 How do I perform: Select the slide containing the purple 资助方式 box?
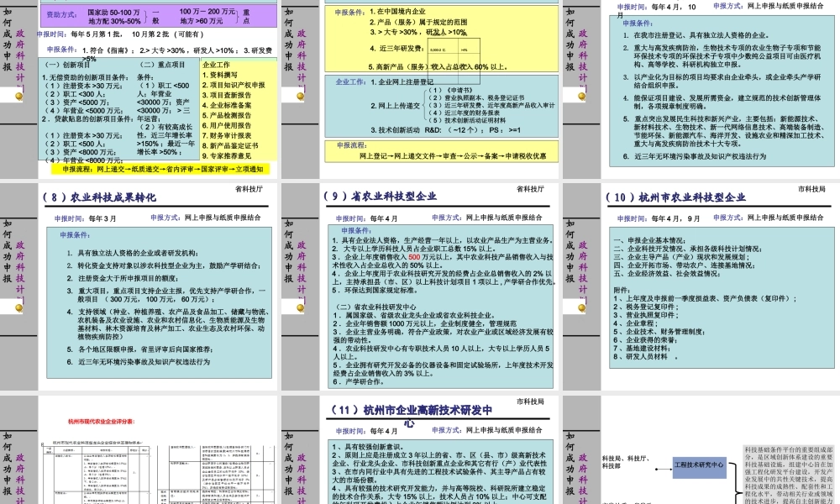[x=139, y=89]
